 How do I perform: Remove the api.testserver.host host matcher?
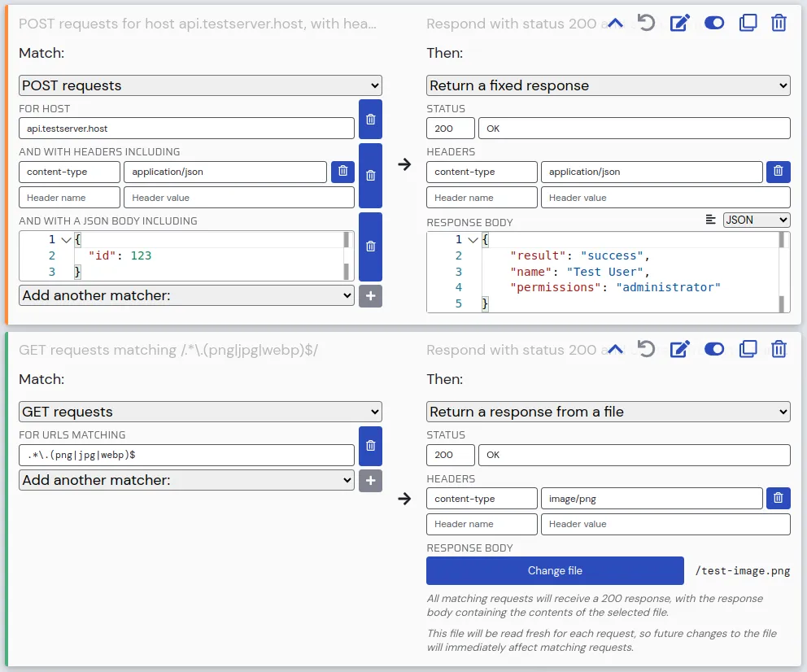pyautogui.click(x=370, y=120)
